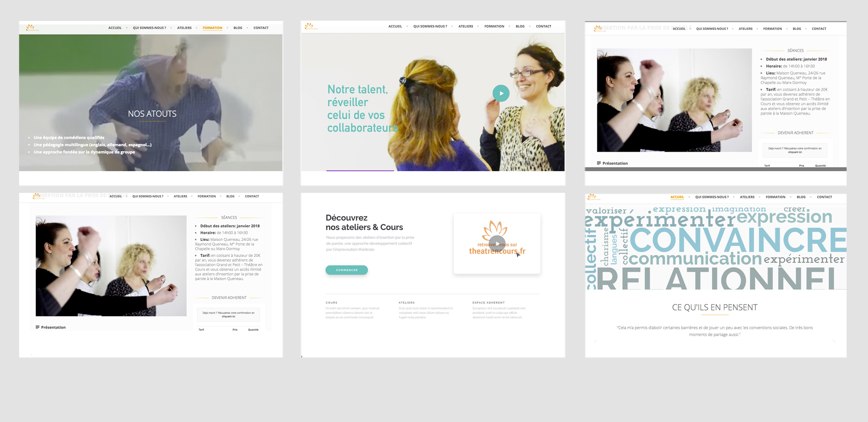Click purple progress bar under hero banner
The width and height of the screenshot is (868, 422).
360,170
